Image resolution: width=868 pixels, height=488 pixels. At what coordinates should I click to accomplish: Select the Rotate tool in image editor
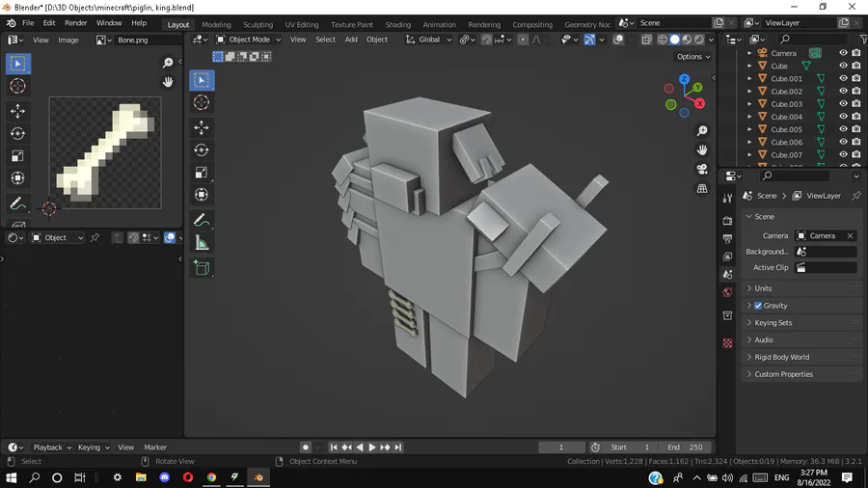17,133
